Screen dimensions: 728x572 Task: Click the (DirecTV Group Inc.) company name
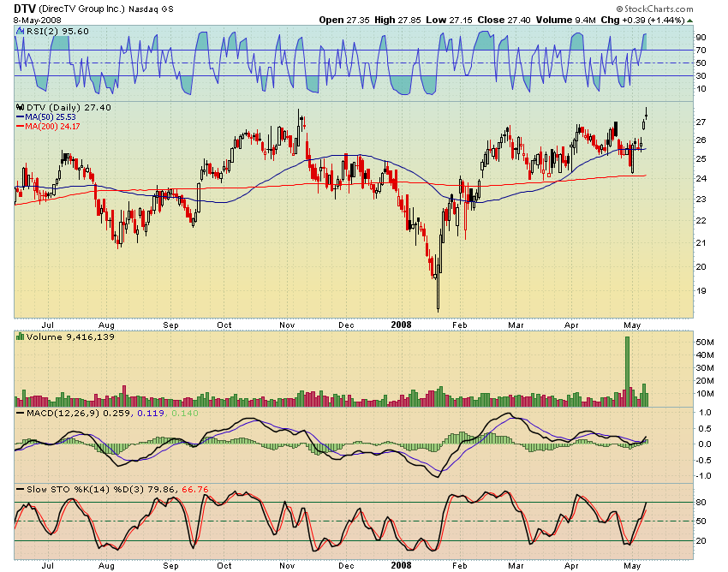coord(81,9)
